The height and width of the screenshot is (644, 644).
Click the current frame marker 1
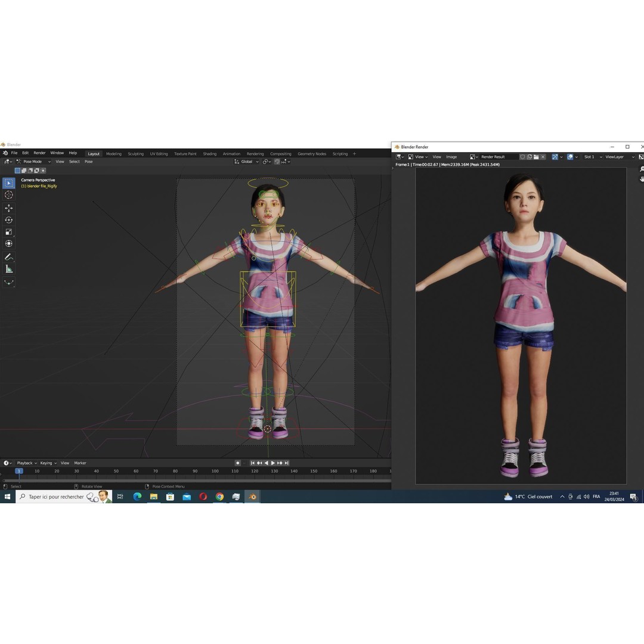[x=19, y=471]
